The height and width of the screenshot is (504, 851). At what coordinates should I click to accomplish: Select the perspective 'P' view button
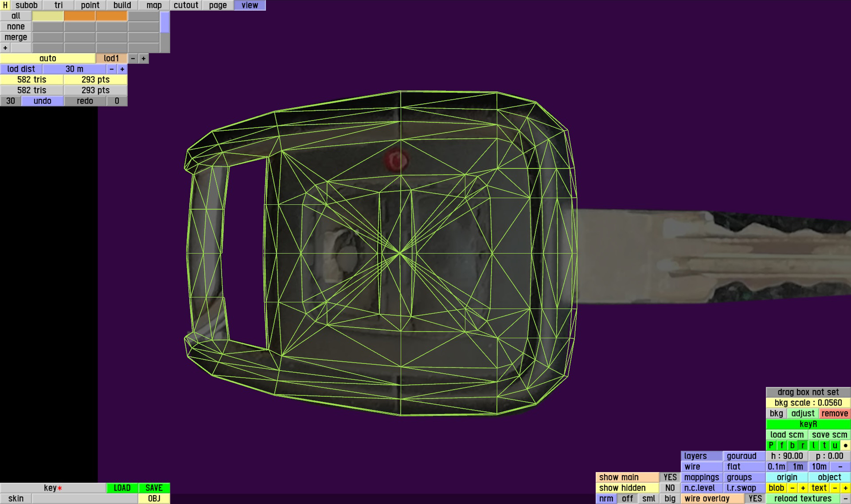tap(771, 445)
